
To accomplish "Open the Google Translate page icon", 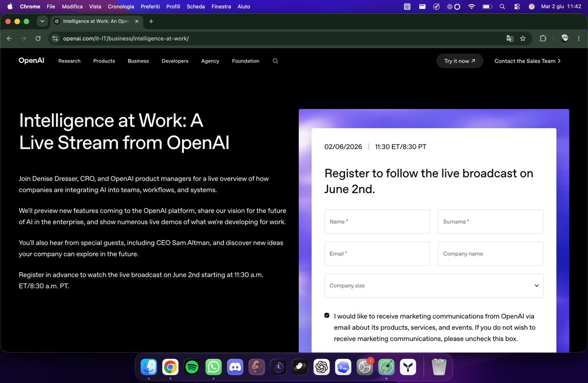I will [510, 38].
